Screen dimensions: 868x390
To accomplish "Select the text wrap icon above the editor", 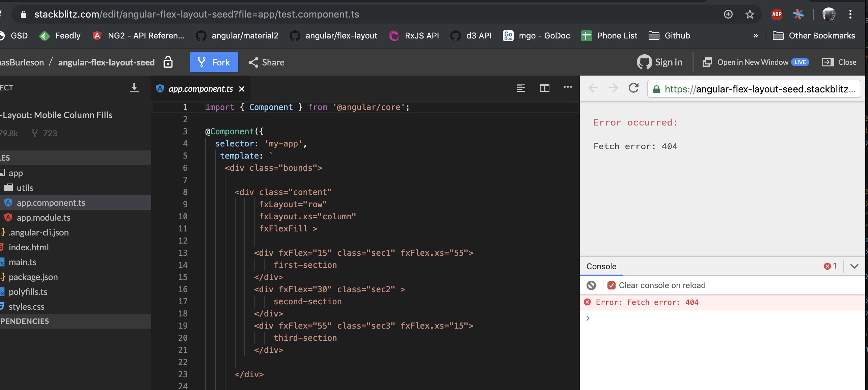I will tap(521, 88).
